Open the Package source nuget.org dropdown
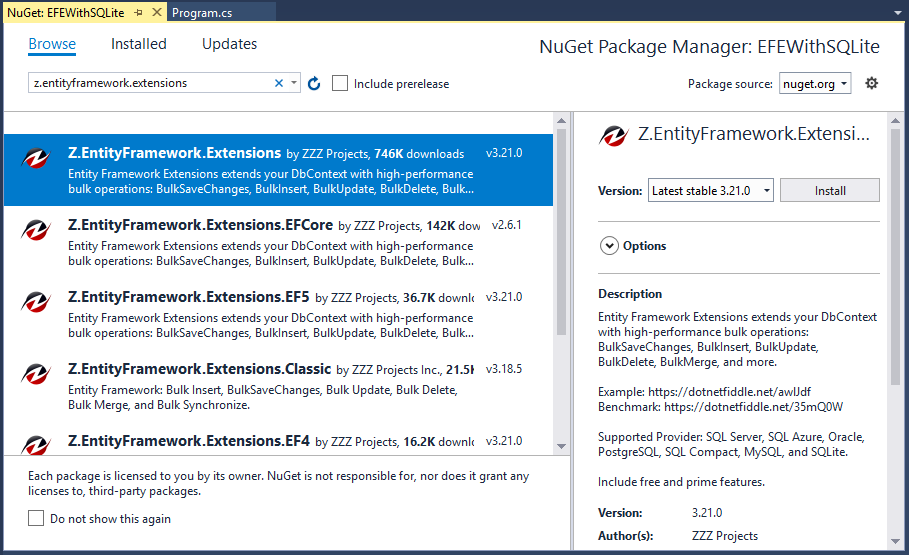Screen dimensions: 909x555 coord(815,84)
